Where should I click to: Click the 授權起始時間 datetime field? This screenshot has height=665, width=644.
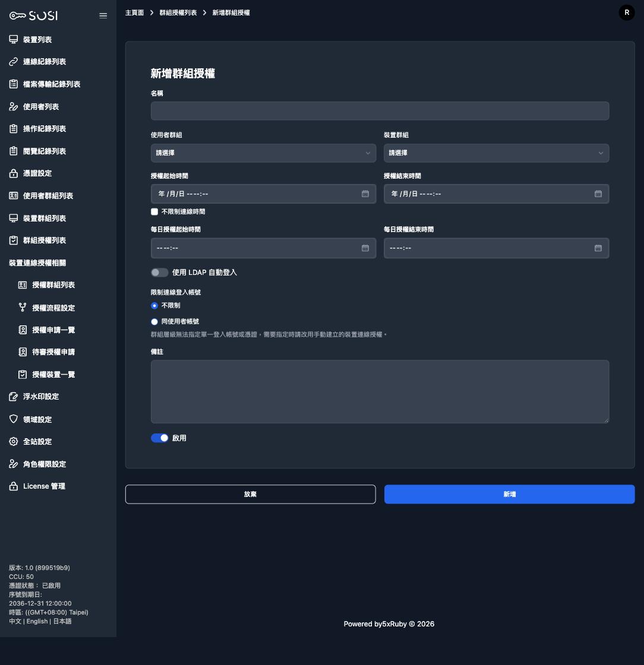pyautogui.click(x=263, y=194)
